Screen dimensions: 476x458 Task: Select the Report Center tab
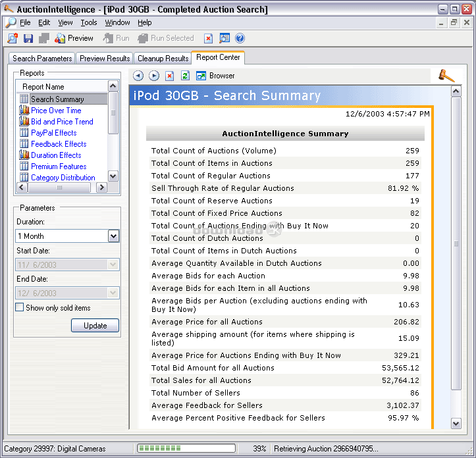[x=218, y=57]
